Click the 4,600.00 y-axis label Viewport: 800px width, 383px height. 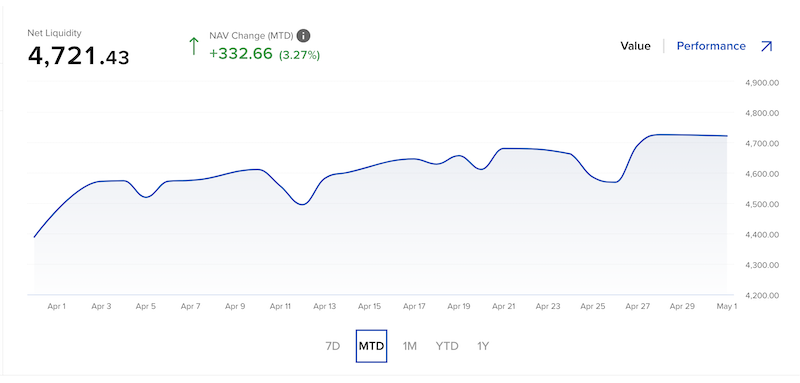click(761, 174)
